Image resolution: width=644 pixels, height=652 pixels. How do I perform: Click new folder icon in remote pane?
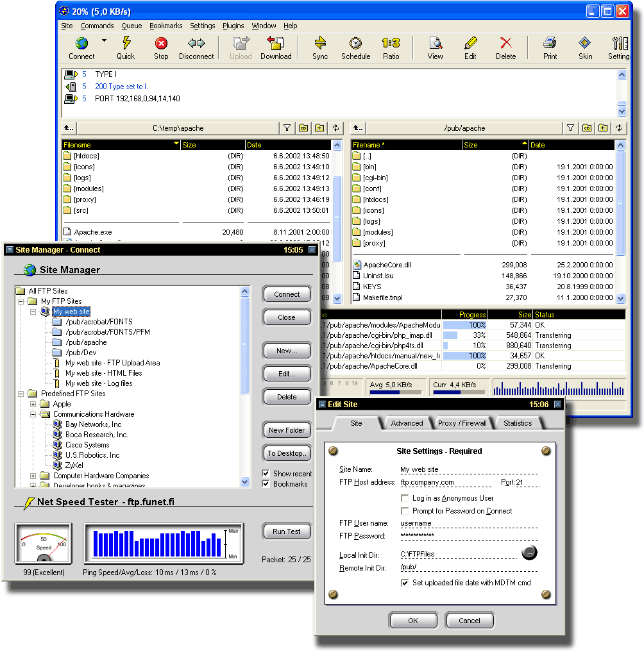[603, 128]
